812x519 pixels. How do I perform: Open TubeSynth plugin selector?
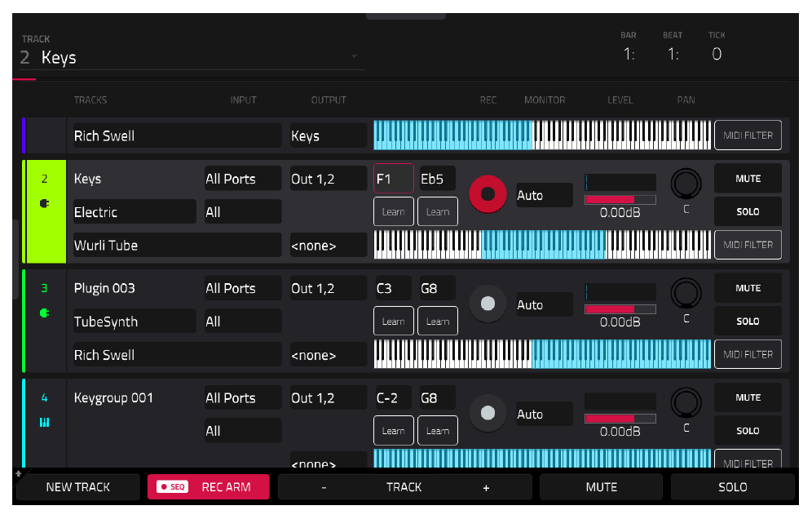coord(135,322)
